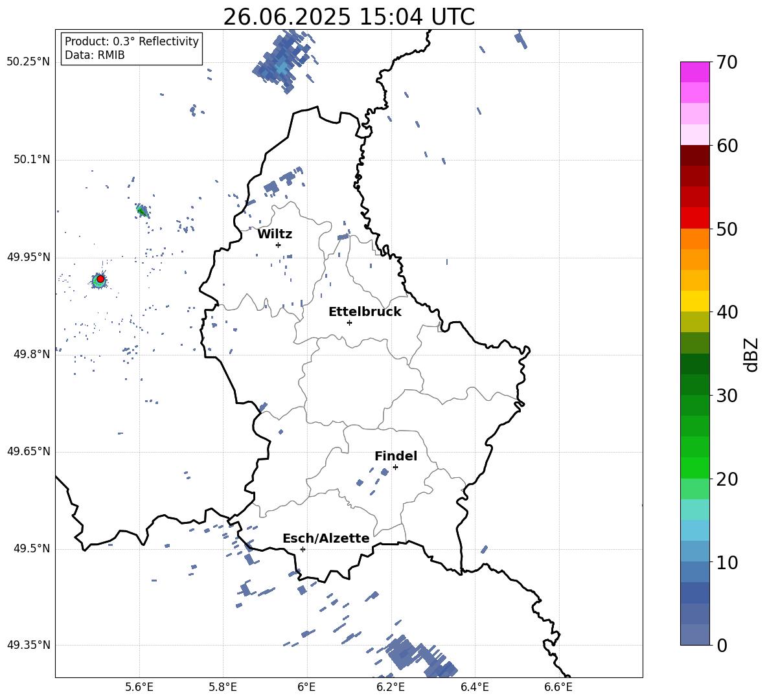Click the dBZ colorbar axis label

752,354
